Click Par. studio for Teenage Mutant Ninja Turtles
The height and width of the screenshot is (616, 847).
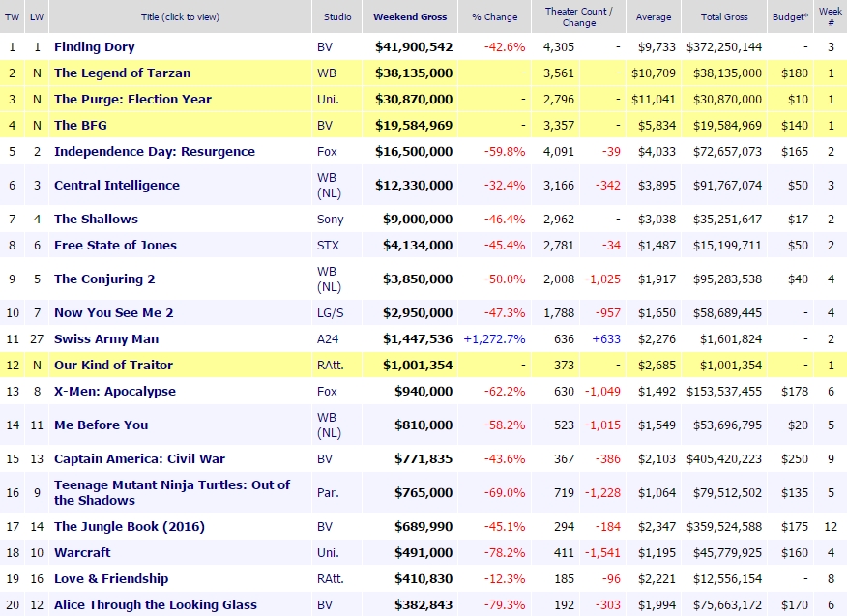tap(328, 492)
